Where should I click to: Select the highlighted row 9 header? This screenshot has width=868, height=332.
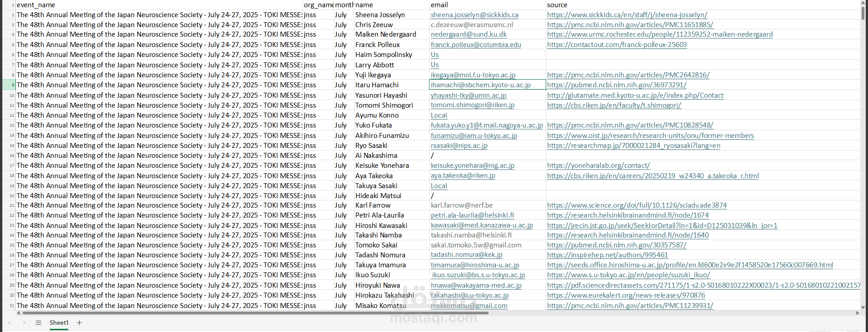9,85
